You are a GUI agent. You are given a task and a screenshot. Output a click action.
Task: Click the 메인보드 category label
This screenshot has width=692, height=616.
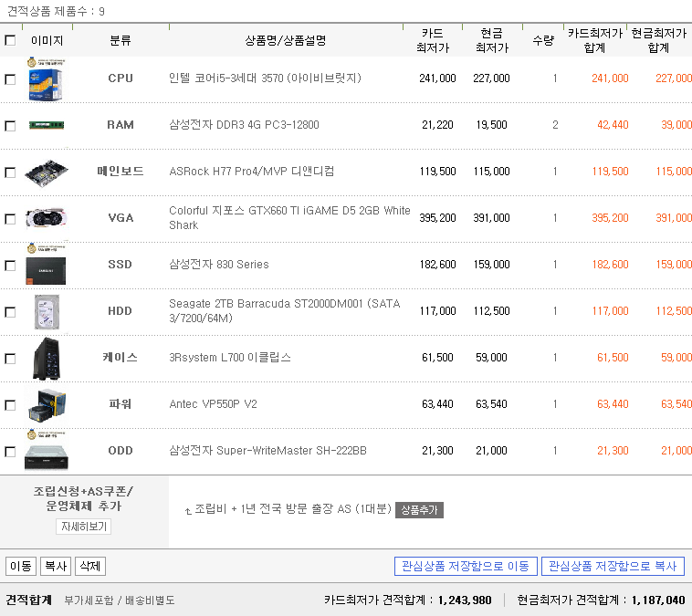[x=121, y=172]
